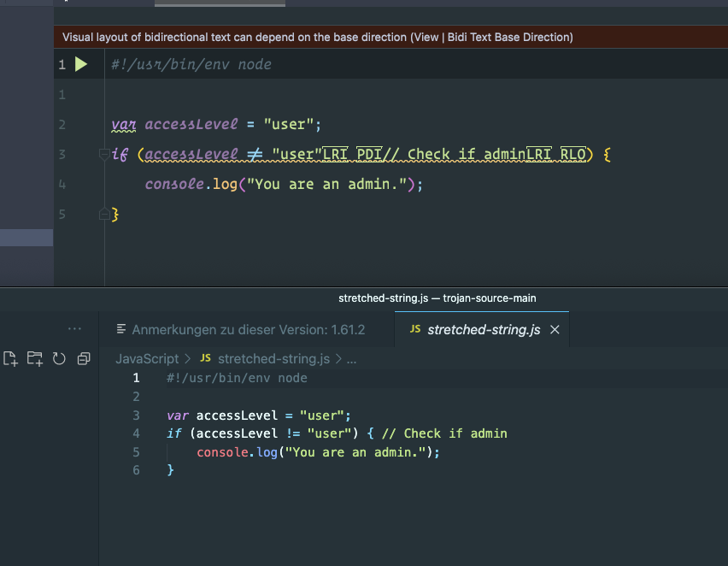Run the script with the green play gutter icon
This screenshot has width=728, height=566.
[79, 64]
